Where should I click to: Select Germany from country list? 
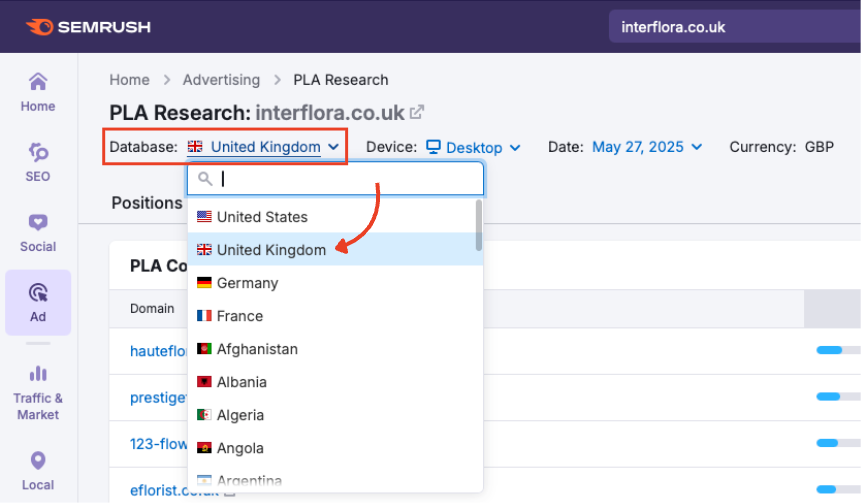[247, 283]
